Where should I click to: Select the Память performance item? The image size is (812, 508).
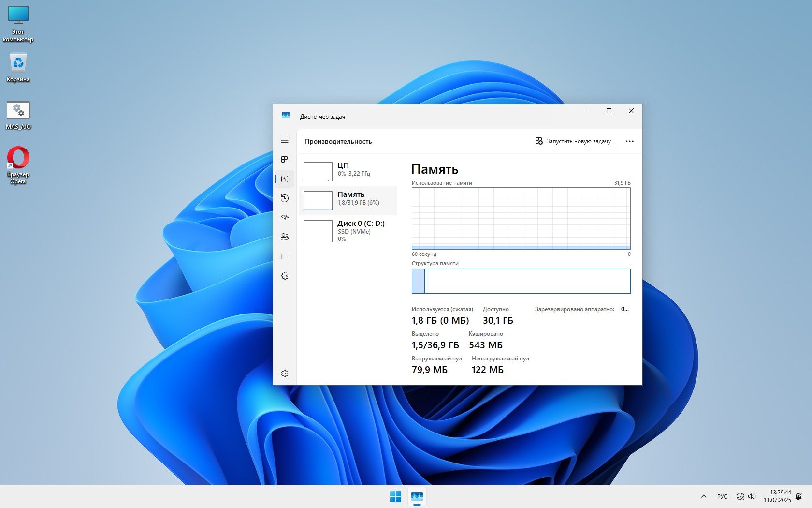(x=348, y=200)
